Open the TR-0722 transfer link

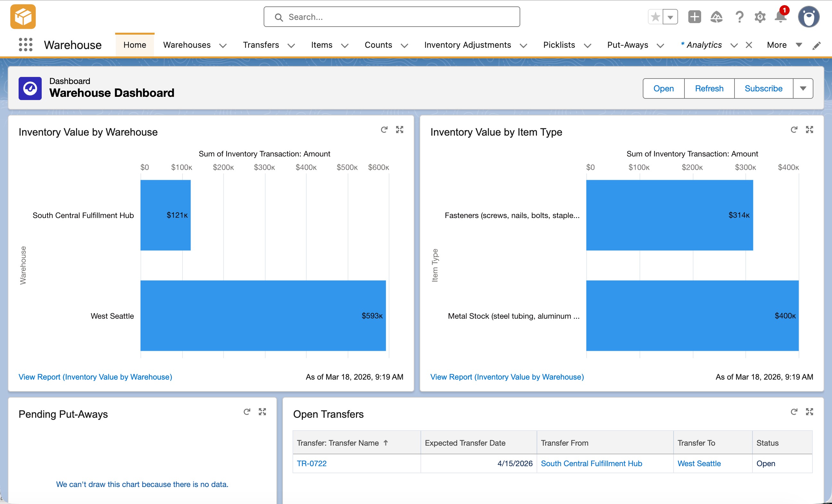(311, 463)
